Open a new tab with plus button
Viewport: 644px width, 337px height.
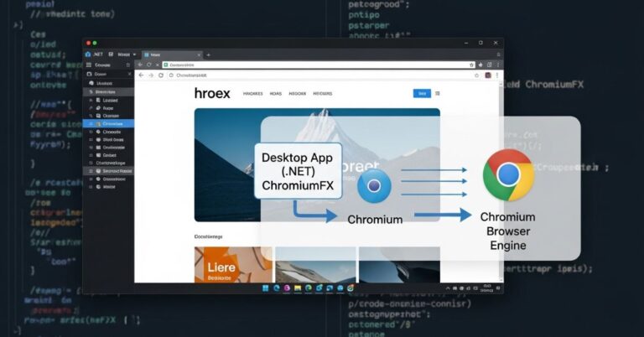208,54
